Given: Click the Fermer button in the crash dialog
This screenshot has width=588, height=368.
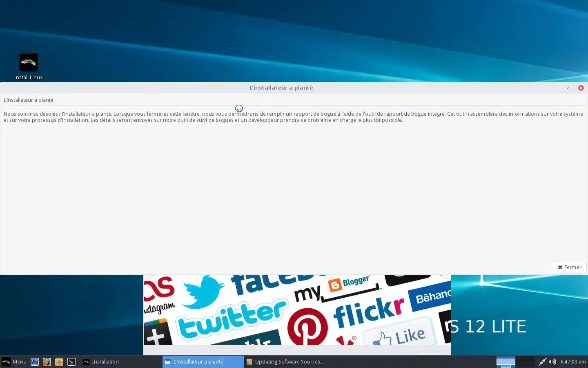Looking at the screenshot, I should point(569,267).
